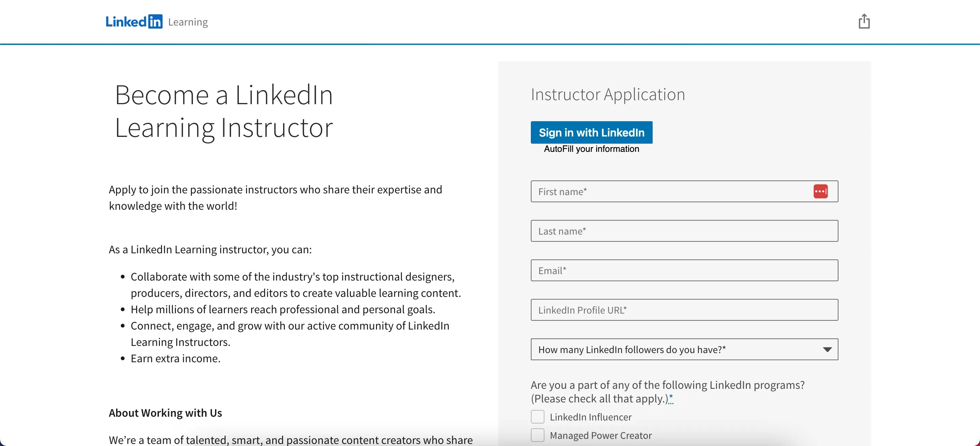The image size is (980, 446).
Task: Select the "Instructor Application" heading
Action: point(607,94)
